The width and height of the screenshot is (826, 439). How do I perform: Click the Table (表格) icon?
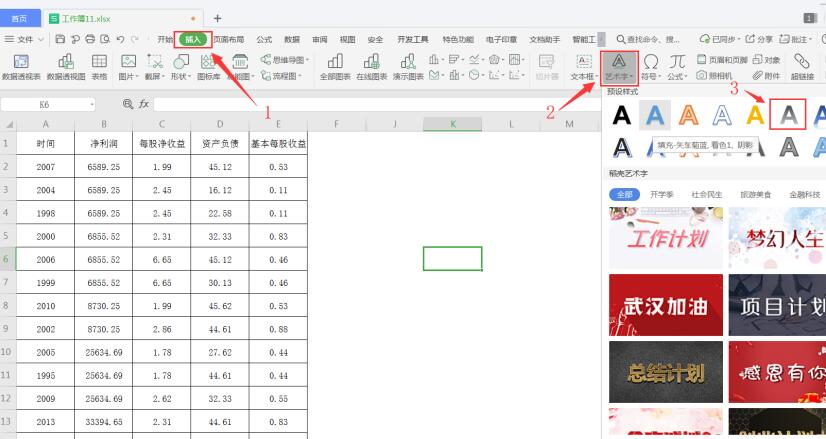point(99,67)
